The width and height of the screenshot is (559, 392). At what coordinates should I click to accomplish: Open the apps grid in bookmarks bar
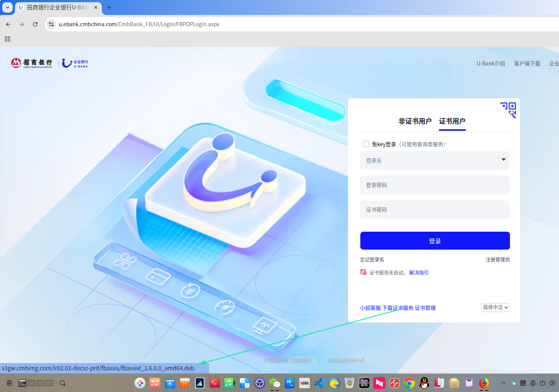click(x=7, y=39)
